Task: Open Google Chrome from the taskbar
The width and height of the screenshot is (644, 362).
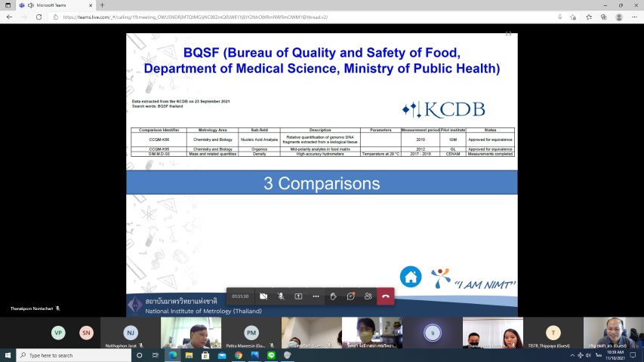Action: tap(238, 355)
